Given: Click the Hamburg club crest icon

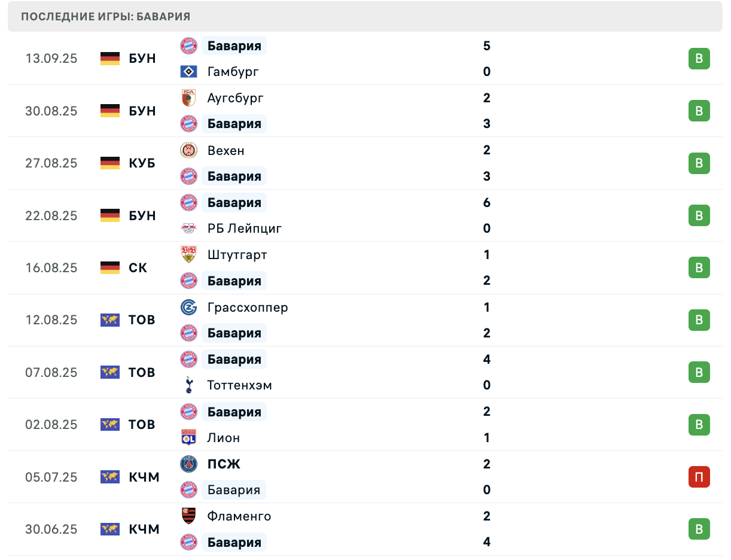Looking at the screenshot, I should pyautogui.click(x=189, y=72).
